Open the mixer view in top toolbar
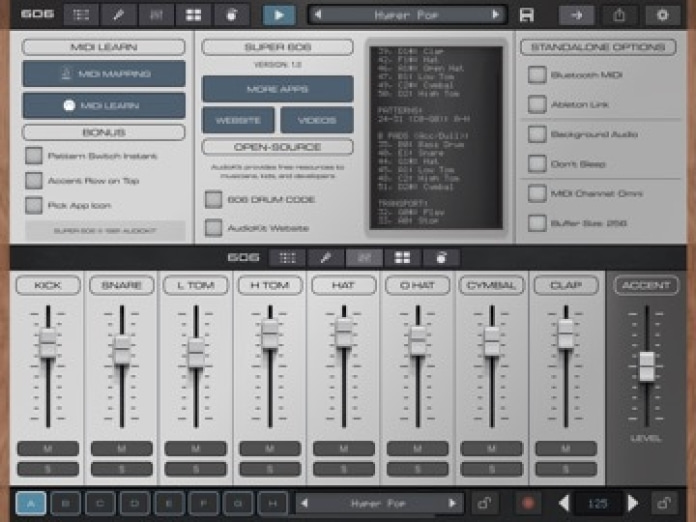The image size is (696, 522). (x=156, y=15)
